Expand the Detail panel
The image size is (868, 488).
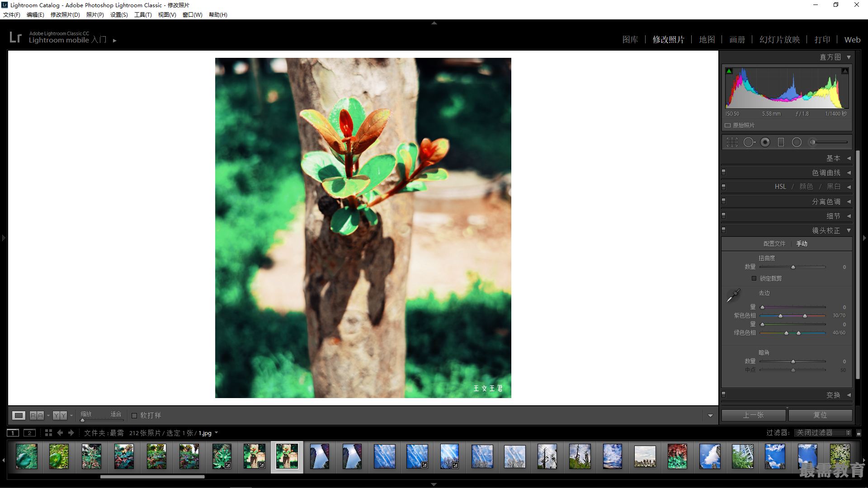849,216
